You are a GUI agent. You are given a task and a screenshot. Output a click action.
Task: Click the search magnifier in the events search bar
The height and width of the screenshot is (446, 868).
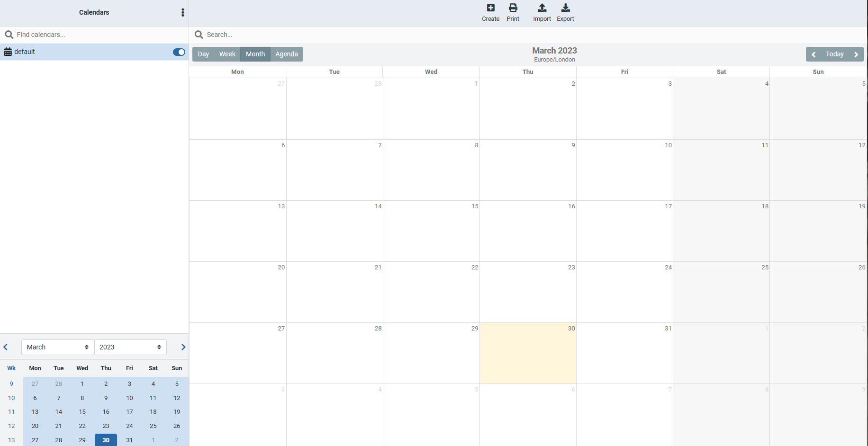(x=199, y=34)
